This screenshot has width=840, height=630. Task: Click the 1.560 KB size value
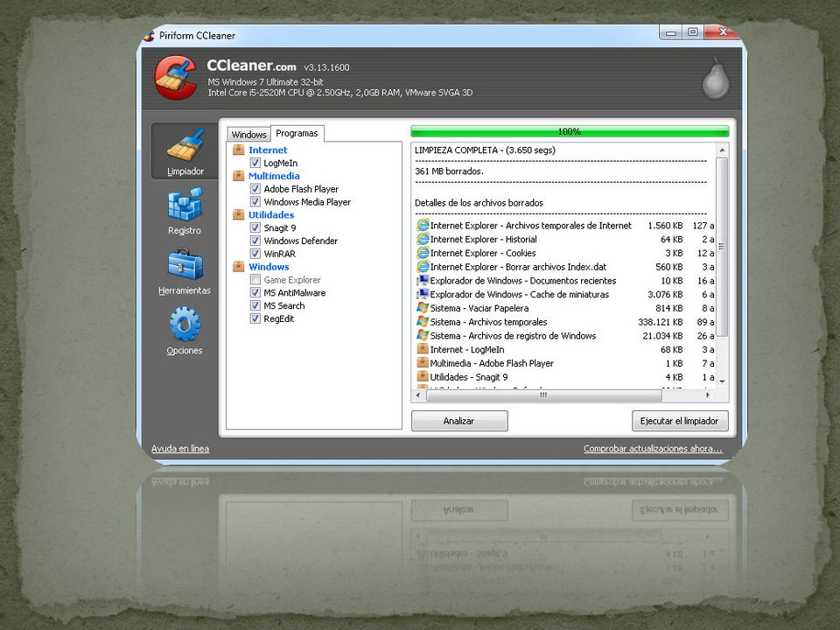[665, 226]
